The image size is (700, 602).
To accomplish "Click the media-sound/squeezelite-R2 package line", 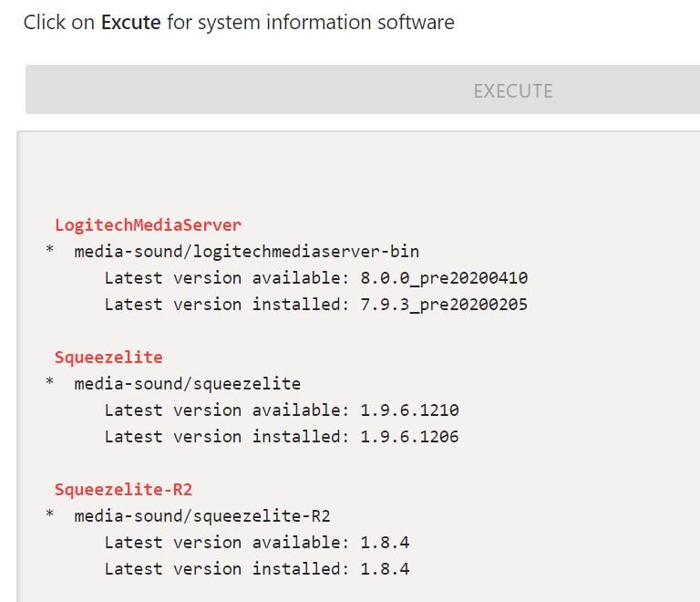I will click(202, 516).
